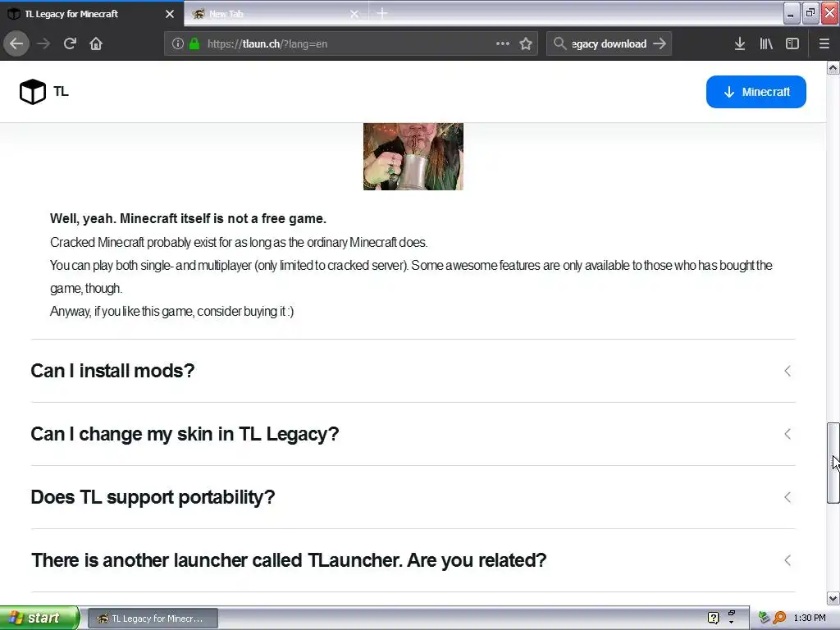The width and height of the screenshot is (840, 630).
Task: Click 'Anyway, if you like this game' sentence
Action: point(172,311)
